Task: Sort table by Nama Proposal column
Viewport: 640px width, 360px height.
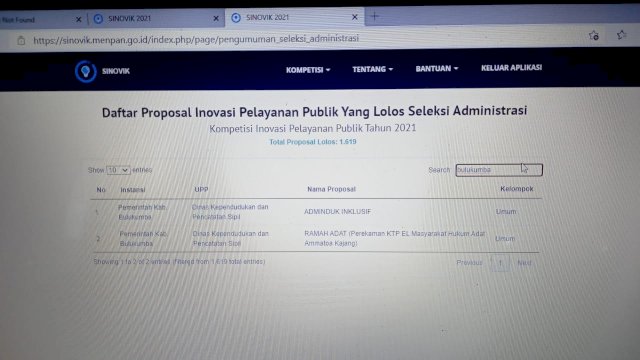Action: 331,189
